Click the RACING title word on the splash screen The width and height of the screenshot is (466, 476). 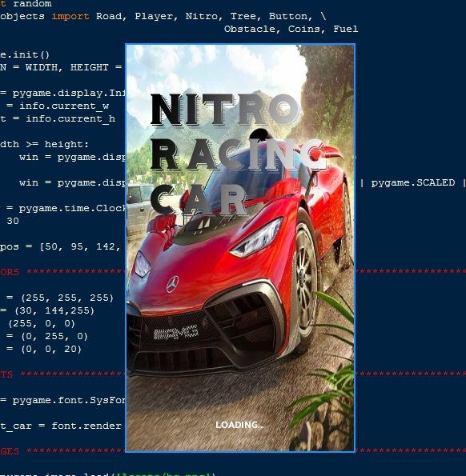point(239,155)
